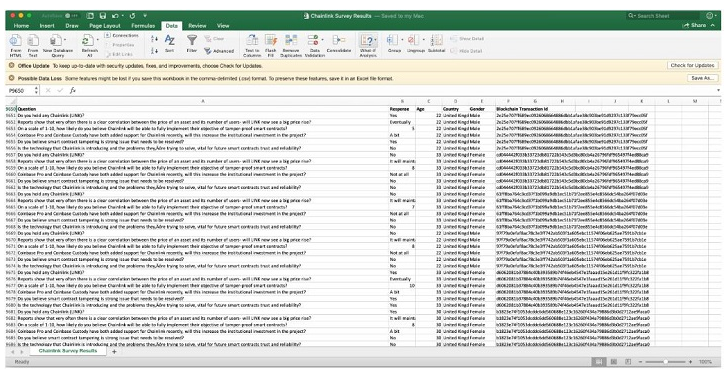Open the Page Layout ribbon tab
This screenshot has width=727, height=369.
point(105,26)
